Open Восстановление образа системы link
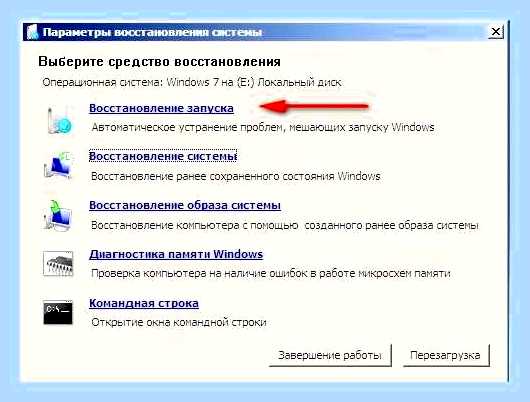The width and height of the screenshot is (530, 402). [185, 205]
